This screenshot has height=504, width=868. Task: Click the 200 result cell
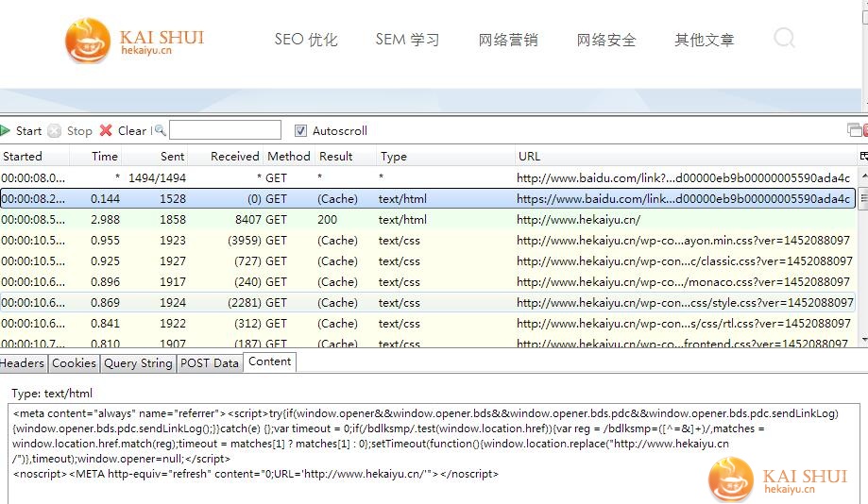pyautogui.click(x=327, y=220)
